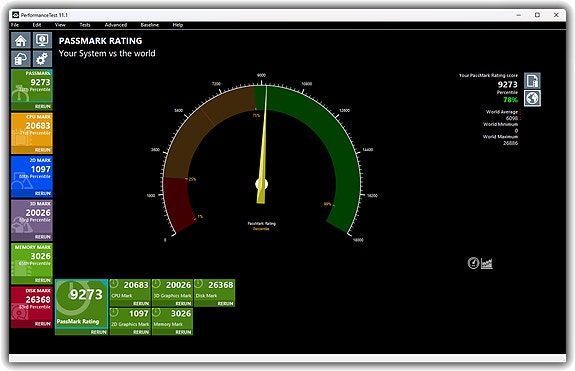This screenshot has height=371, width=575.
Task: Rerun the PassMark sidebar test
Action: [x=43, y=106]
